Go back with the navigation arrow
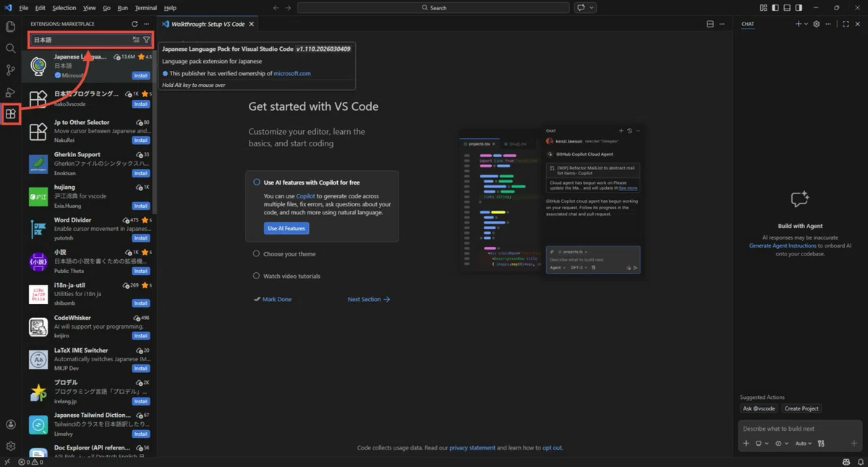This screenshot has width=868, height=467. click(x=276, y=8)
